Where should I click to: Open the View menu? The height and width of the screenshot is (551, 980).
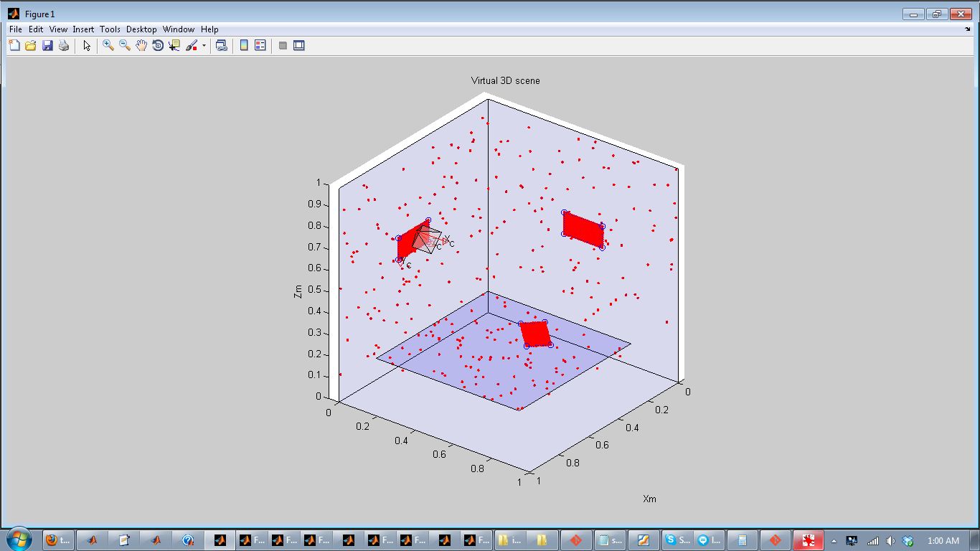click(x=58, y=29)
